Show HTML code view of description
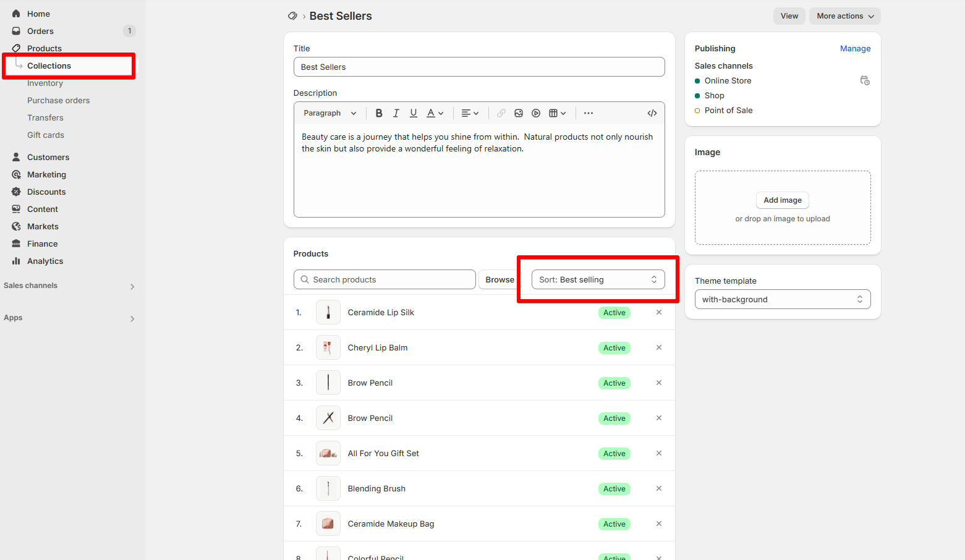Viewport: 965px width, 560px height. pyautogui.click(x=652, y=113)
